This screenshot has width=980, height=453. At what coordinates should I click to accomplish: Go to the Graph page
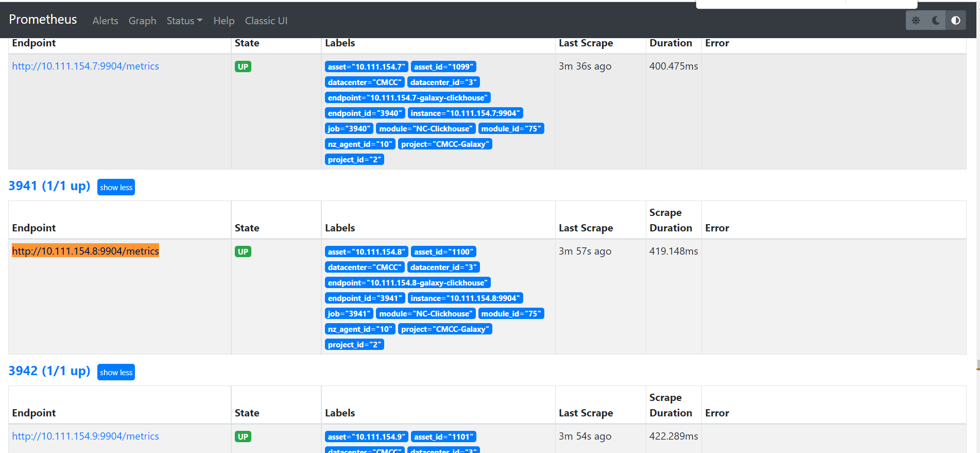[x=142, y=21]
